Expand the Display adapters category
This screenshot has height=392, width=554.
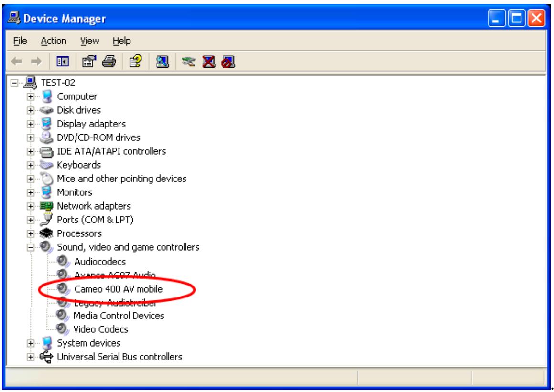[x=31, y=124]
